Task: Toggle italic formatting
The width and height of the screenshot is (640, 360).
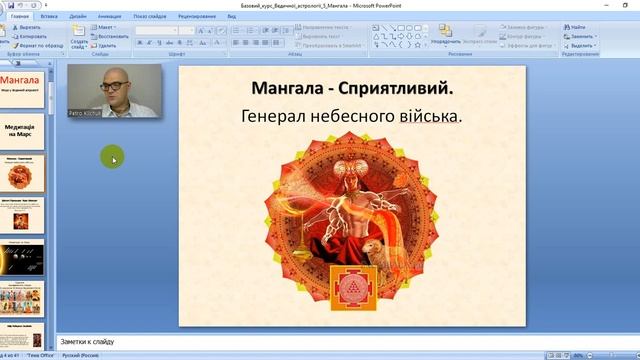Action: tap(150, 42)
